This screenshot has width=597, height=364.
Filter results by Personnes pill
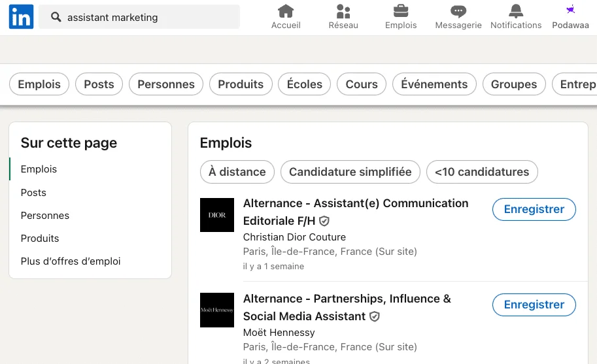tap(166, 84)
